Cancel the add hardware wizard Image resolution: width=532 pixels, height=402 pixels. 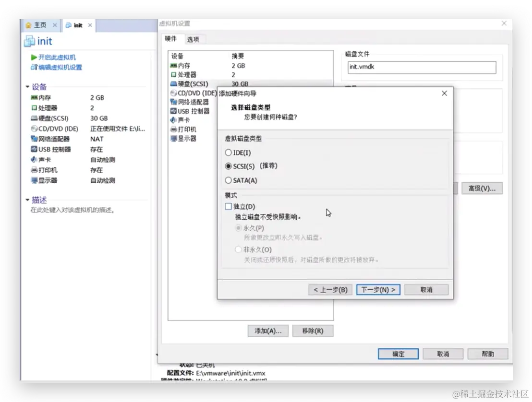pos(426,290)
